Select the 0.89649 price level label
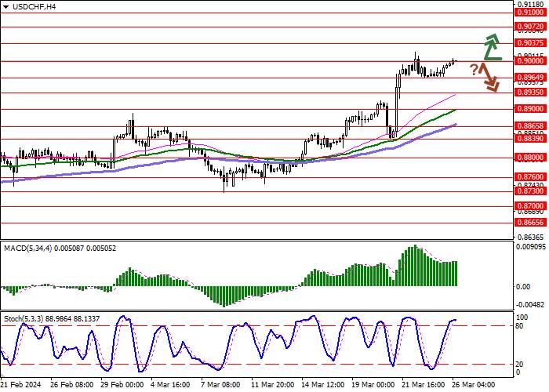 (531, 78)
